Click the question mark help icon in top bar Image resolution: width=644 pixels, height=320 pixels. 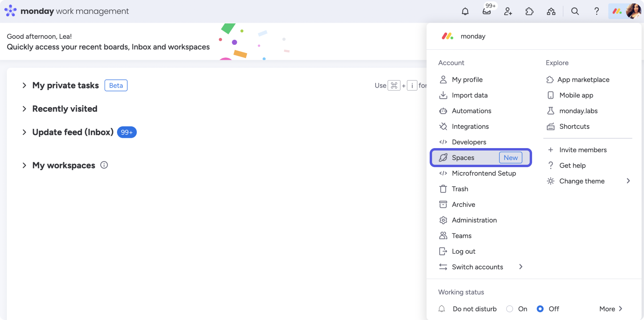(x=597, y=11)
